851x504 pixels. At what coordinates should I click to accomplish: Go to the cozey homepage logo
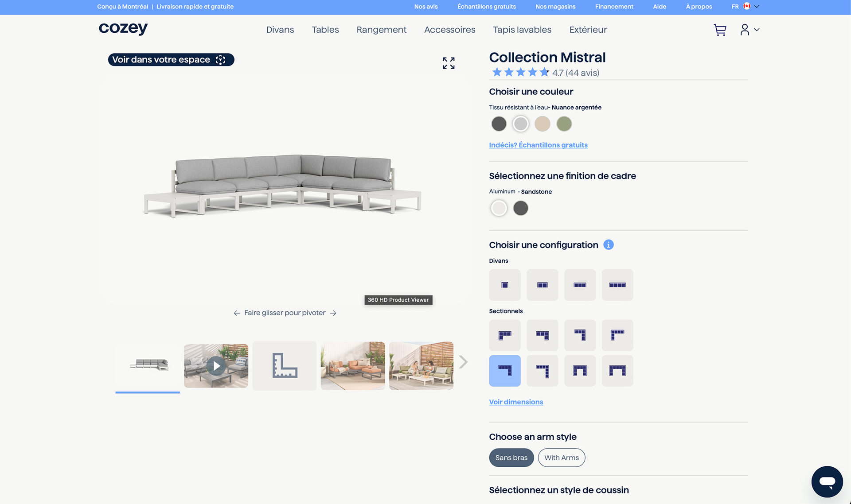pyautogui.click(x=123, y=28)
